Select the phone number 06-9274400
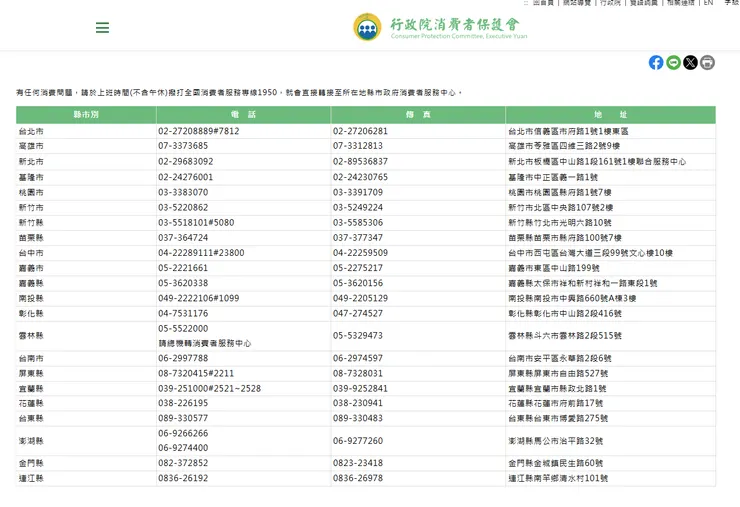 click(183, 448)
